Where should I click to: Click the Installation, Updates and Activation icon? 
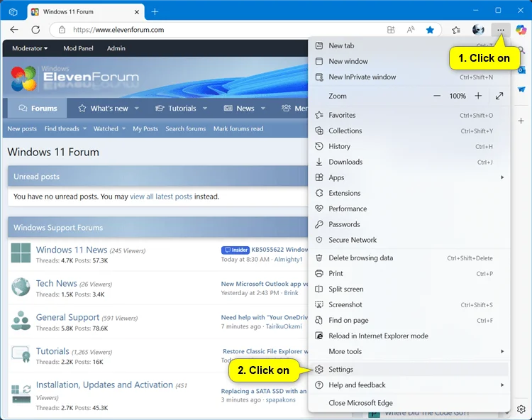coord(21,394)
